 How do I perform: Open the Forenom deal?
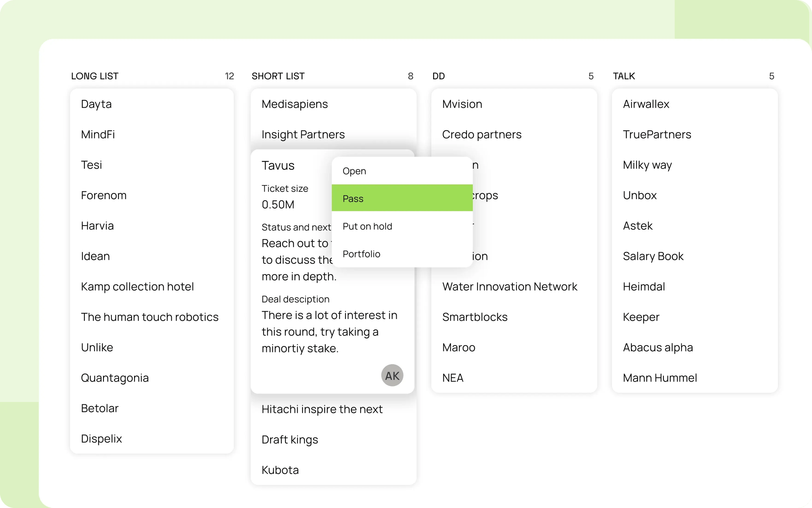click(x=104, y=195)
